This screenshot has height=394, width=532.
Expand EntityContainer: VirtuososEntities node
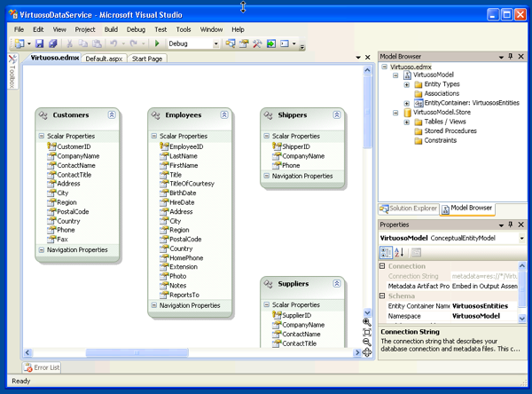[406, 103]
